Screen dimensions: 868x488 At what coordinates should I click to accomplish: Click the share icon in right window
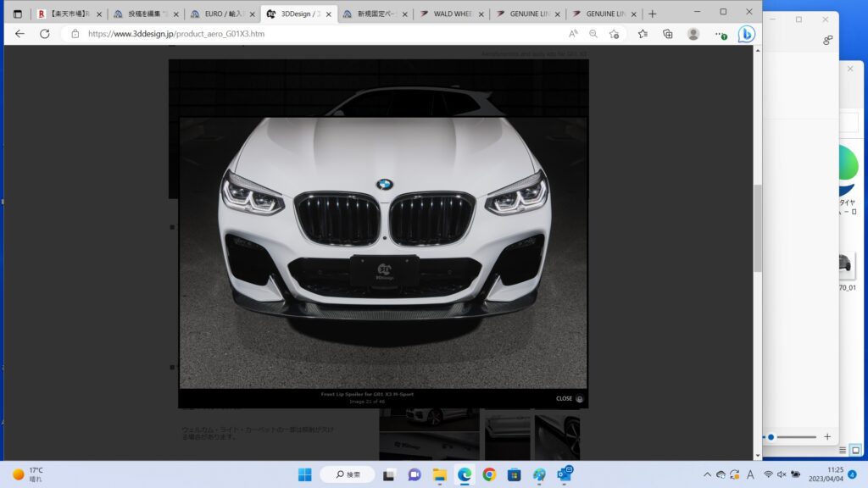pos(827,41)
